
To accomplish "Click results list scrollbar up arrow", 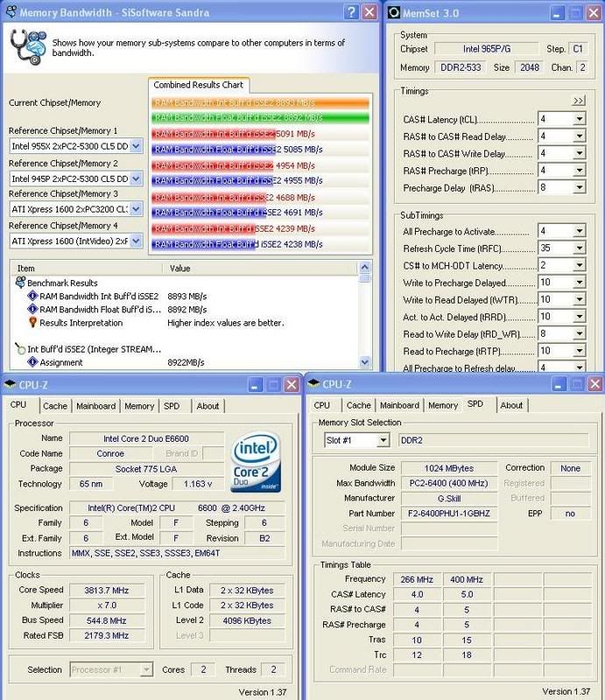I will 364,267.
